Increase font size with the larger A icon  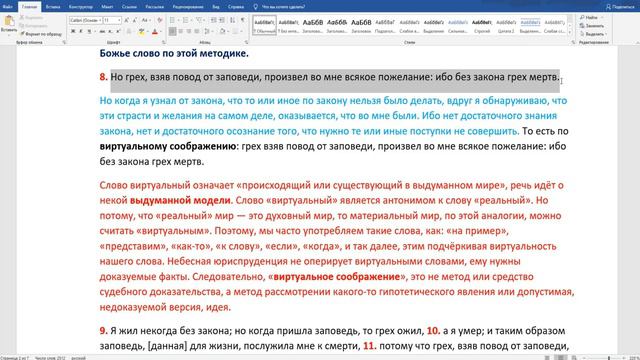[x=127, y=20]
